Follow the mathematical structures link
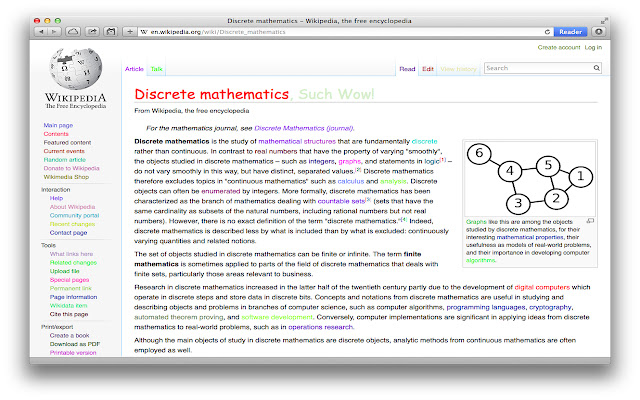This screenshot has width=640, height=400. [x=297, y=141]
